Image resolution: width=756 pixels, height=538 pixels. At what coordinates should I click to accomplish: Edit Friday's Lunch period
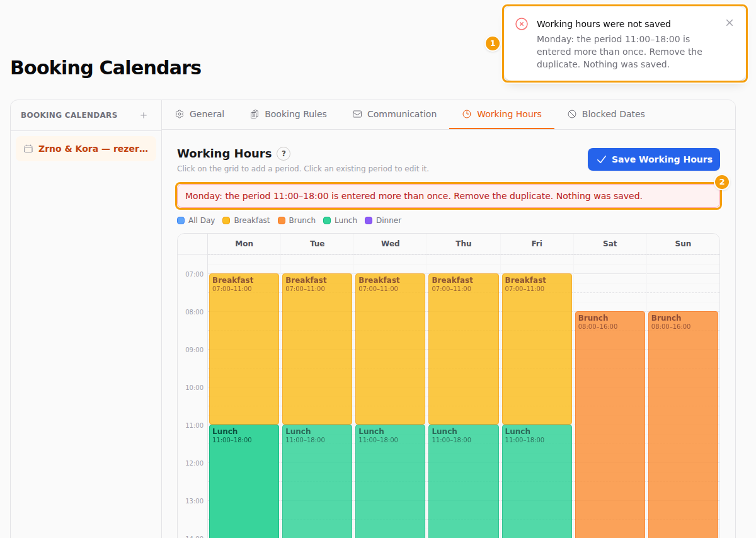click(537, 481)
